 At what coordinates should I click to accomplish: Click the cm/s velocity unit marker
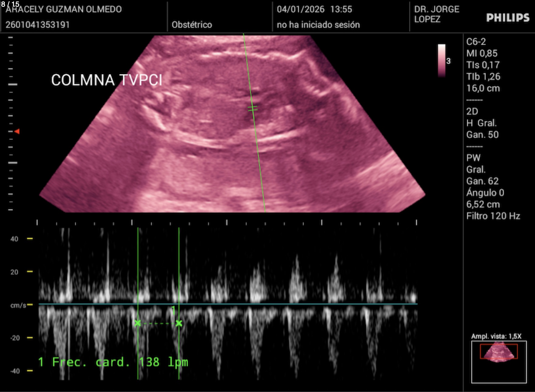[18, 305]
